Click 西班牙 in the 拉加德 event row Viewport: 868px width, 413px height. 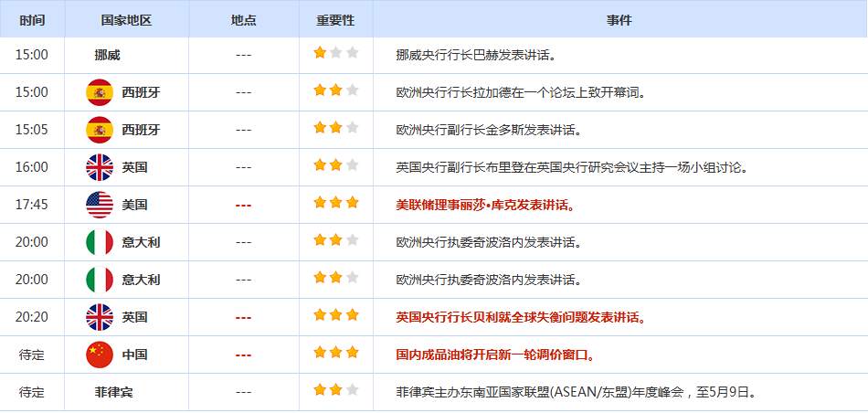pyautogui.click(x=141, y=92)
